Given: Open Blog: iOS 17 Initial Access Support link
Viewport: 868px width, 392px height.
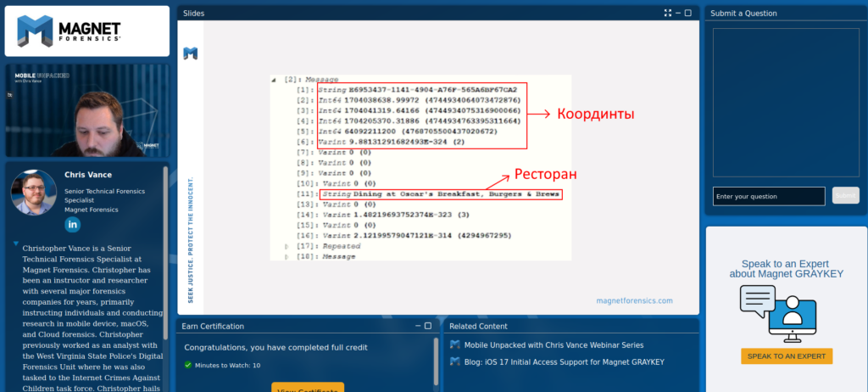Looking at the screenshot, I should (x=564, y=362).
